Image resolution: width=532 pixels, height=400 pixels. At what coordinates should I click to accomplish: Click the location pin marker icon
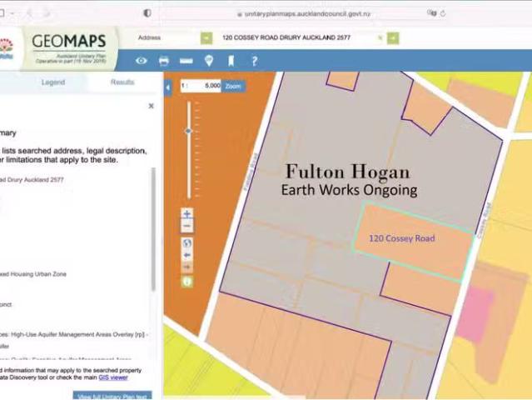tap(209, 61)
